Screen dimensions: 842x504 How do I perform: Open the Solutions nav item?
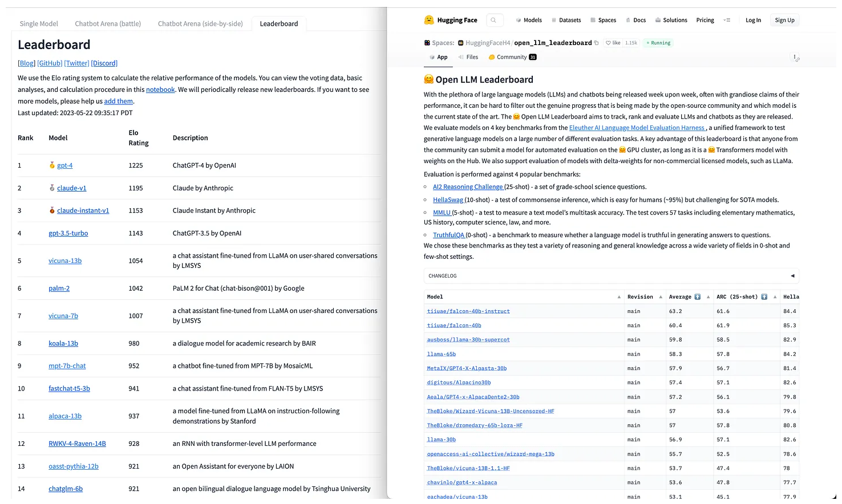[x=671, y=20]
